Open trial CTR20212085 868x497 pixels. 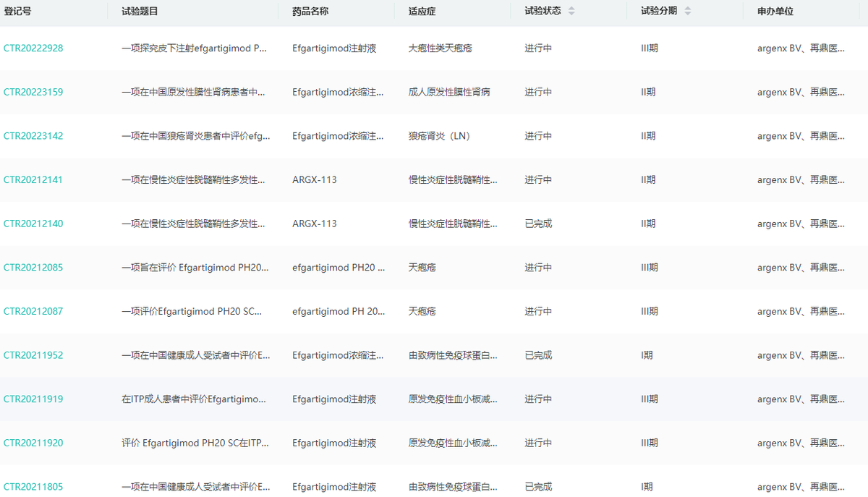(x=33, y=268)
